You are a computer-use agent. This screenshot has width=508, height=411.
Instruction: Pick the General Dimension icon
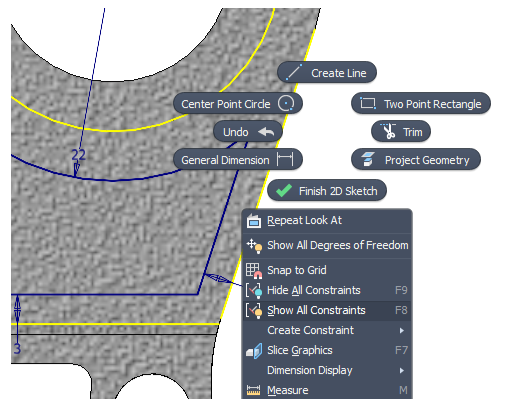(x=285, y=159)
